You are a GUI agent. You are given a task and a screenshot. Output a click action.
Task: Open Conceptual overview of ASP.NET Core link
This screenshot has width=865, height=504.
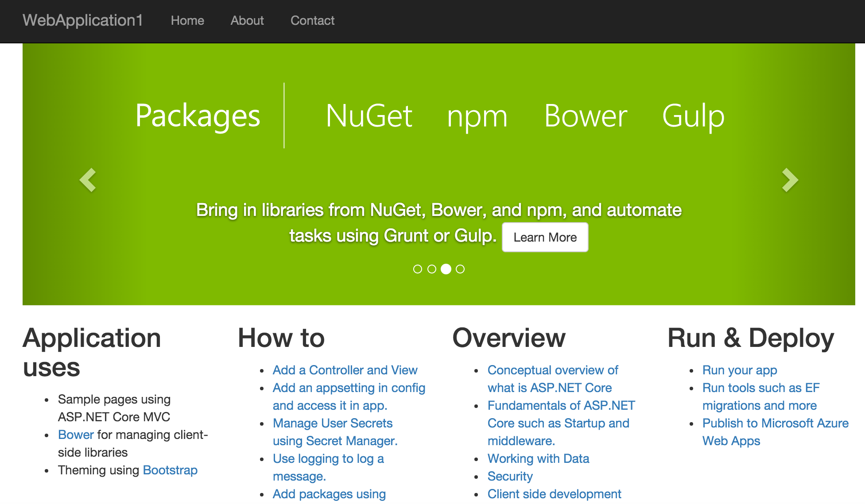coord(553,379)
